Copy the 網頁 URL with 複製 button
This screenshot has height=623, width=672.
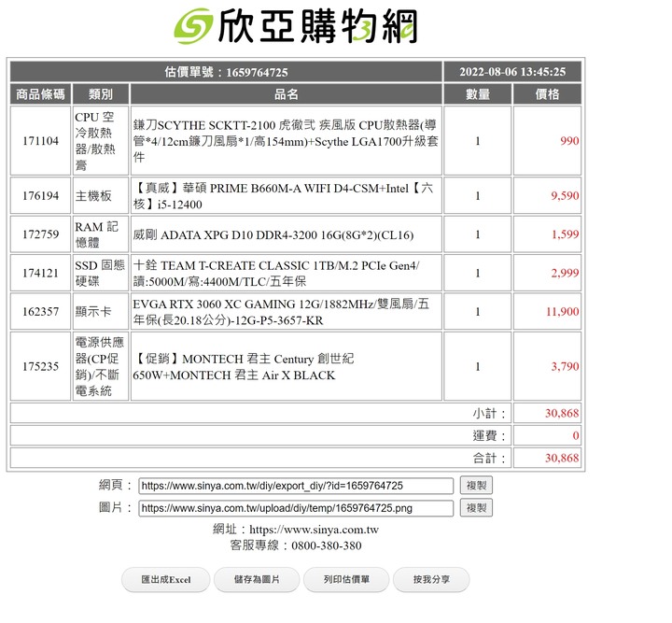[x=476, y=486]
